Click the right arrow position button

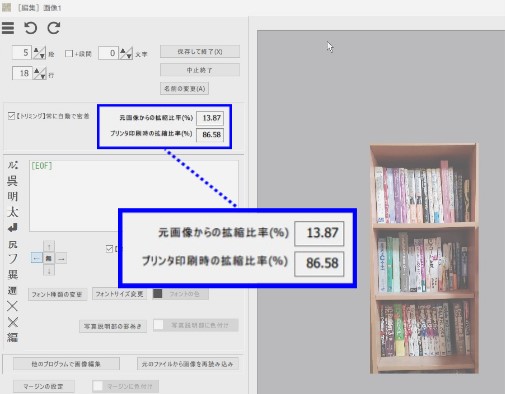click(61, 258)
